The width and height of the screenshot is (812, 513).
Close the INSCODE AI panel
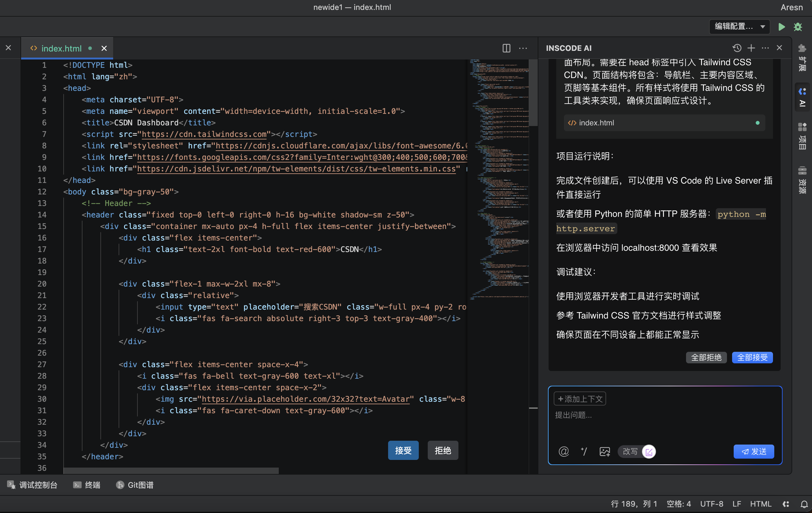(x=779, y=48)
